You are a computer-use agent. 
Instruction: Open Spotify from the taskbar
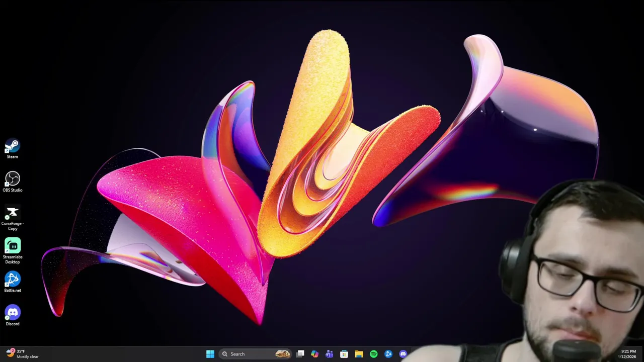[373, 354]
